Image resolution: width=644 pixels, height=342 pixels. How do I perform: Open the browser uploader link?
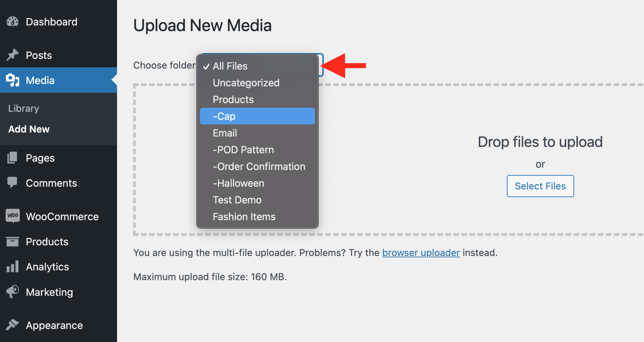(421, 253)
